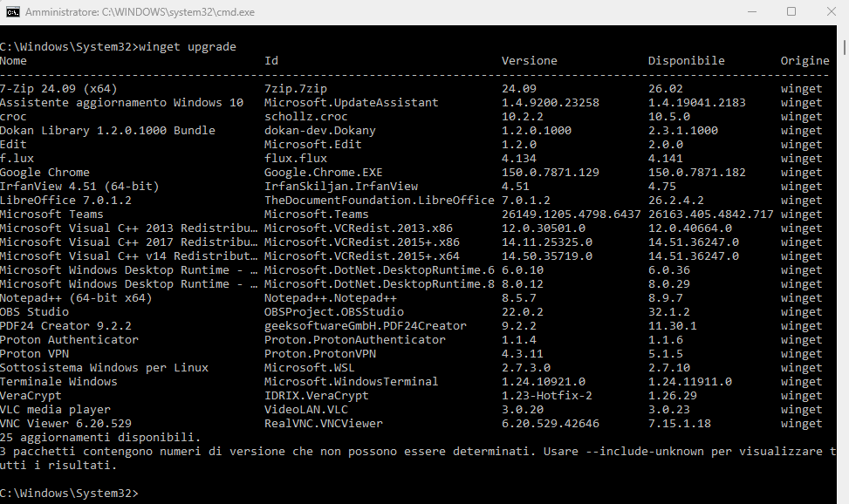849x504 pixels.
Task: Minimize the cmd.exe window
Action: tap(752, 12)
